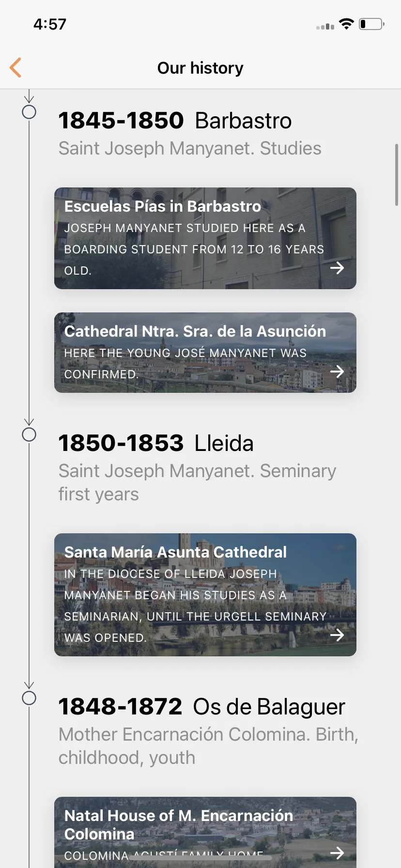The image size is (401, 868).
Task: Tap the Our history title
Action: click(200, 68)
